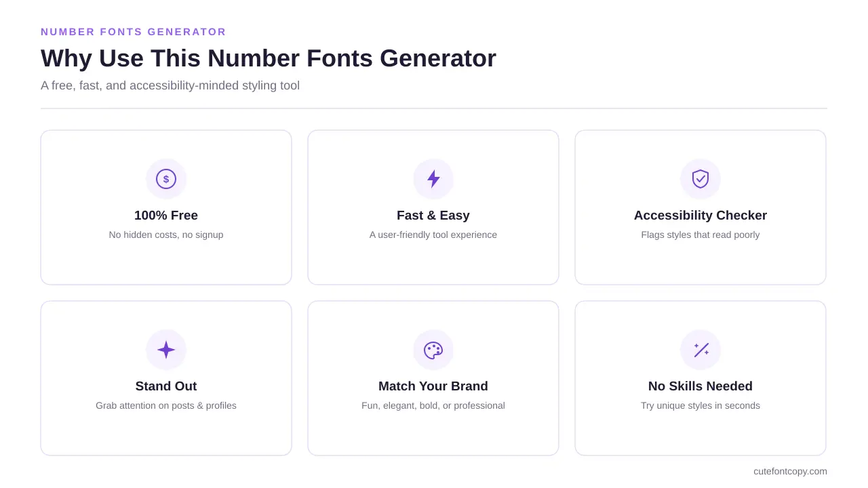Click 'No hidden costs, no signup' text
Image resolution: width=868 pixels, height=488 pixels.
(x=166, y=235)
